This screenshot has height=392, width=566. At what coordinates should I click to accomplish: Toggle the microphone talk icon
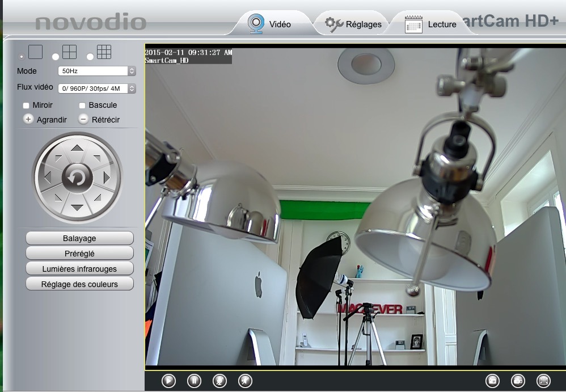[x=219, y=381]
